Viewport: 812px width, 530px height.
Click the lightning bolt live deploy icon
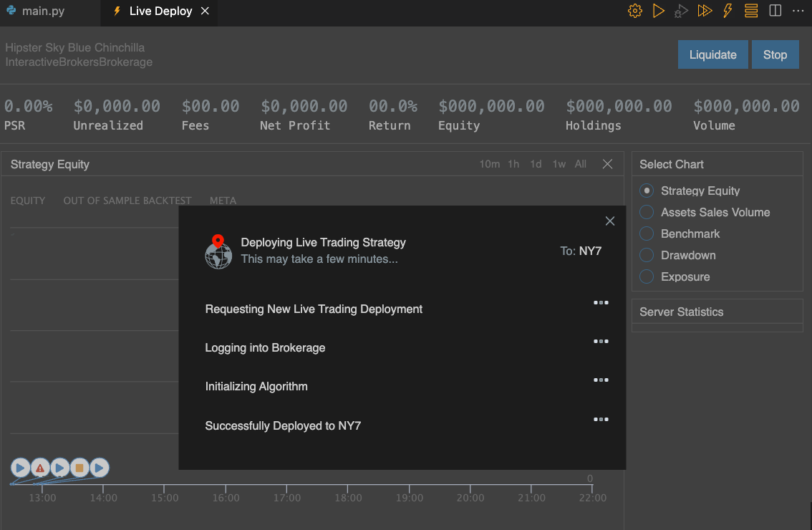click(727, 11)
